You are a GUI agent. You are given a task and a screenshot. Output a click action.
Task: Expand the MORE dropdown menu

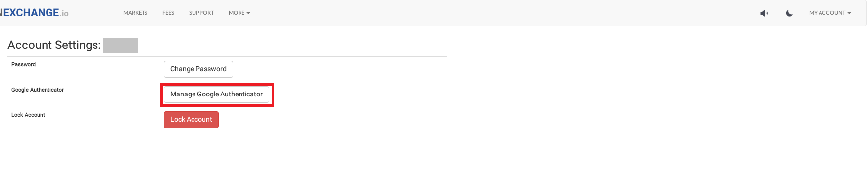(x=240, y=13)
